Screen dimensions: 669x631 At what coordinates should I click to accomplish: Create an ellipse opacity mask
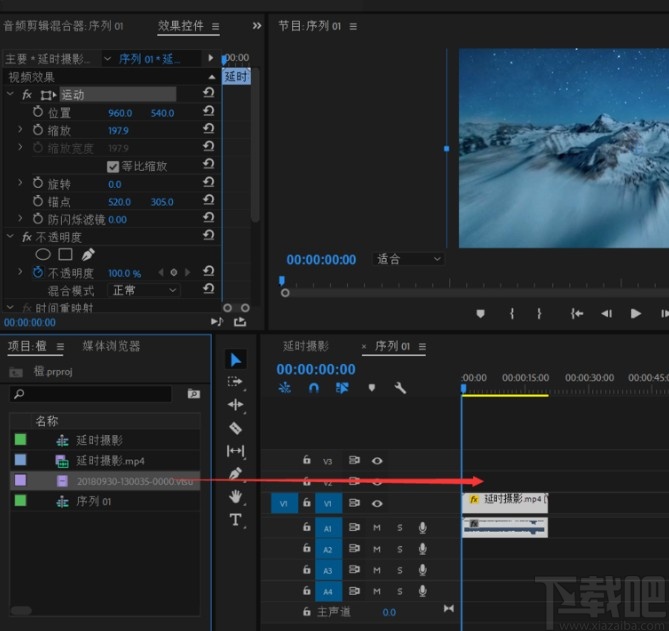tap(43, 255)
